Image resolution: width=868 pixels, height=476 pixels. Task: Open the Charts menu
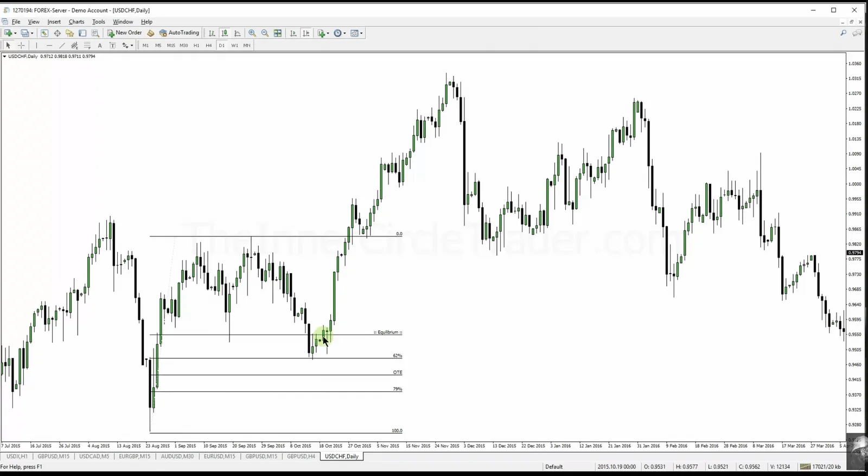(76, 22)
